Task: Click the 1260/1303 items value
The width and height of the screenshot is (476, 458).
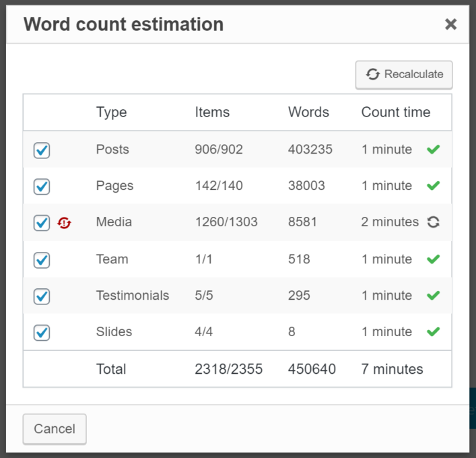Action: click(226, 222)
